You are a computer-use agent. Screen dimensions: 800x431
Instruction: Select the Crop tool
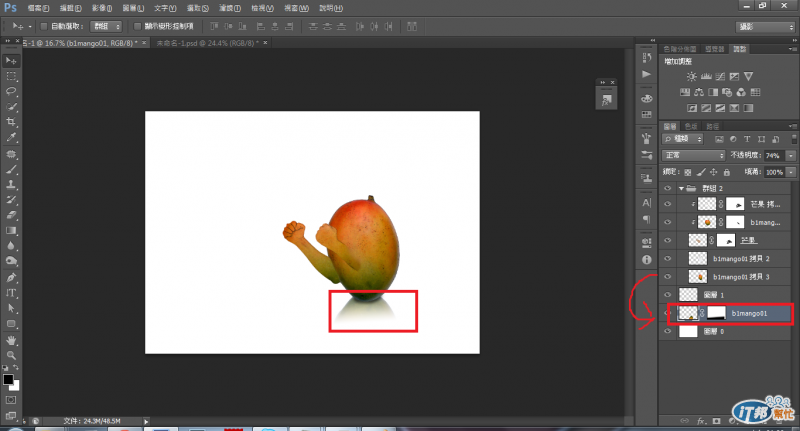coord(11,122)
